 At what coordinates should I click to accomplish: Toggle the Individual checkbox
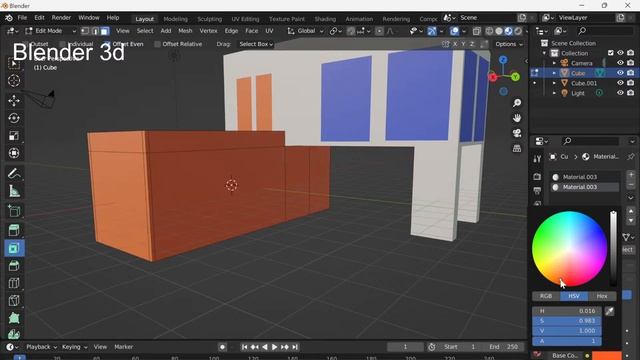click(x=62, y=44)
